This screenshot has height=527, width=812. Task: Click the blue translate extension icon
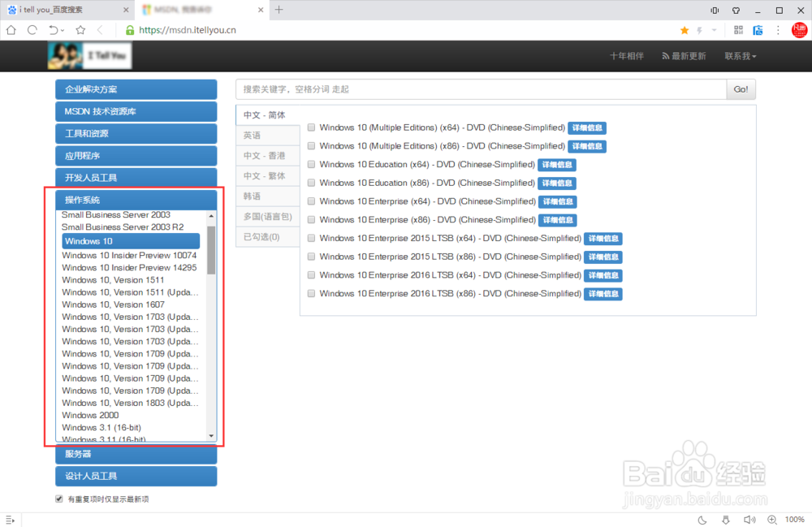[758, 30]
